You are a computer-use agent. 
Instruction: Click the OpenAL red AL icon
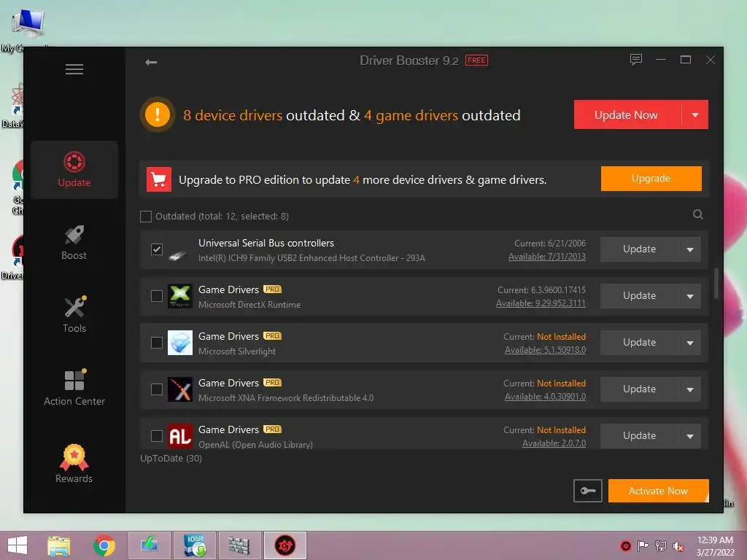tap(180, 436)
